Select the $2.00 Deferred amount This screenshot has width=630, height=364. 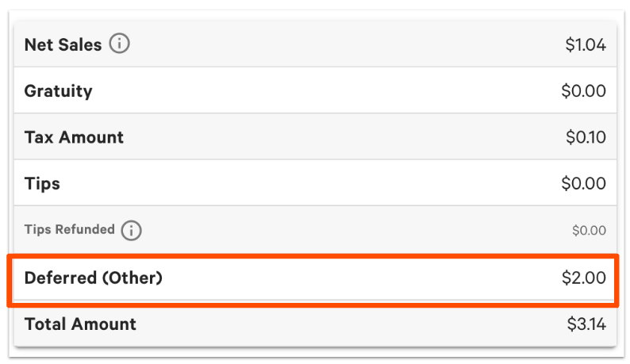point(583,278)
